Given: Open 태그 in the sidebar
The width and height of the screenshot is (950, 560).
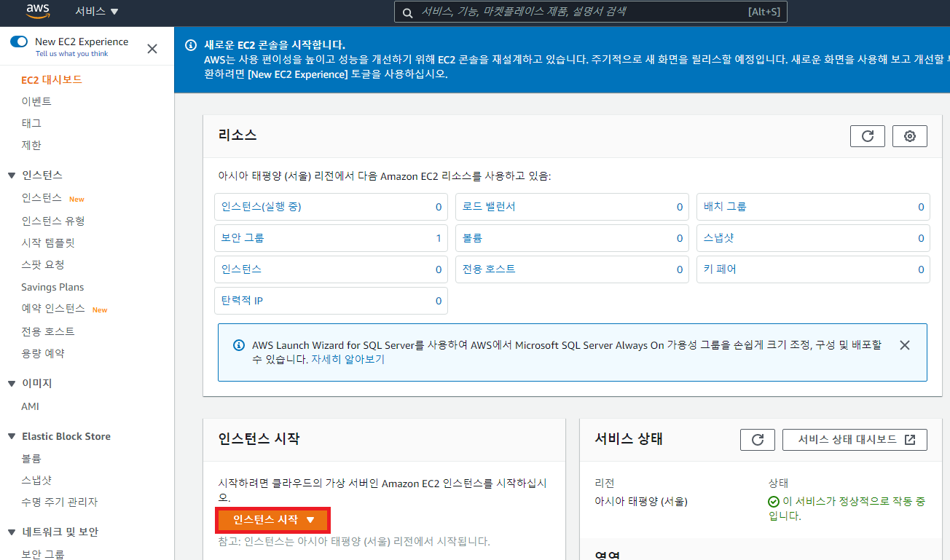Looking at the screenshot, I should point(31,123).
